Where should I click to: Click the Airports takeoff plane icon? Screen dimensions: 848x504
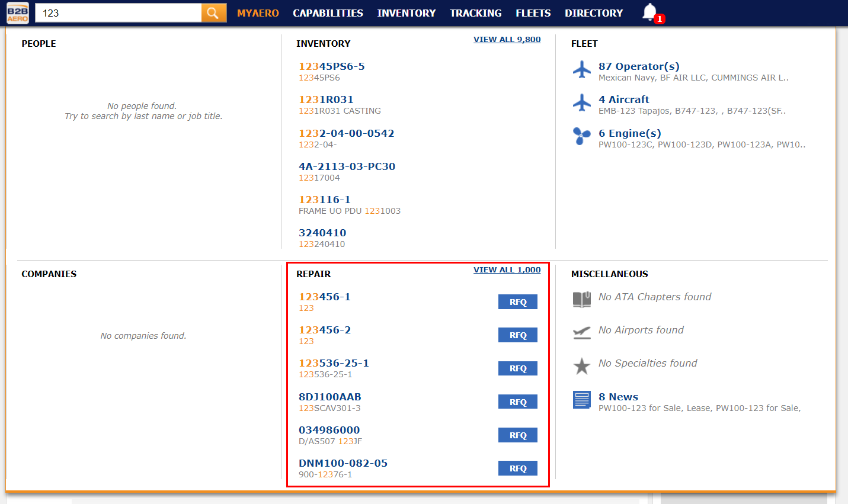click(582, 333)
